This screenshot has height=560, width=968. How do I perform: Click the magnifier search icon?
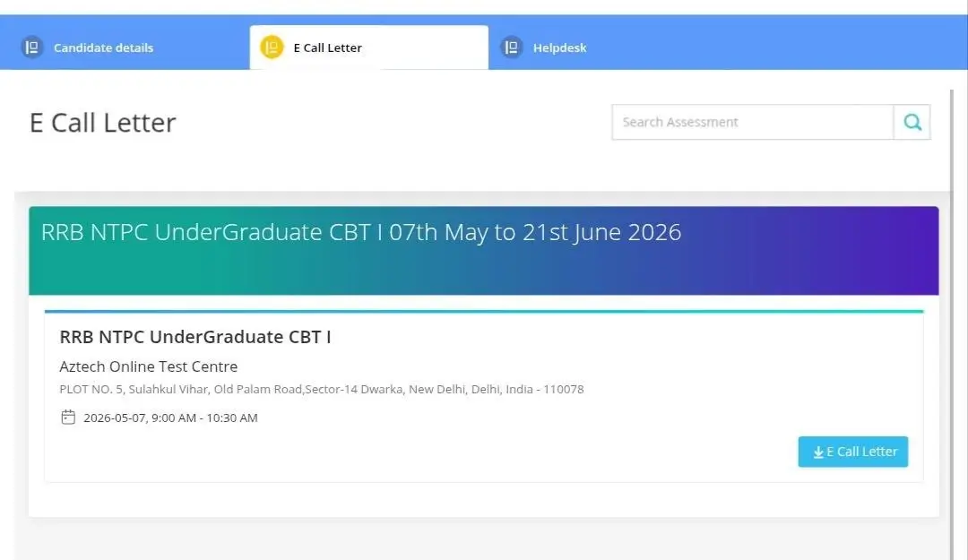[x=912, y=122]
